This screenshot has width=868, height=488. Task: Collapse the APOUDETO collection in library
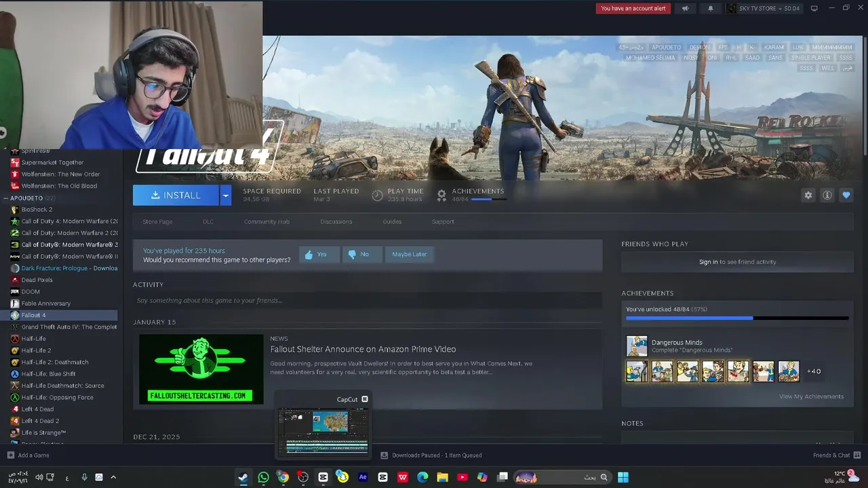click(6, 198)
